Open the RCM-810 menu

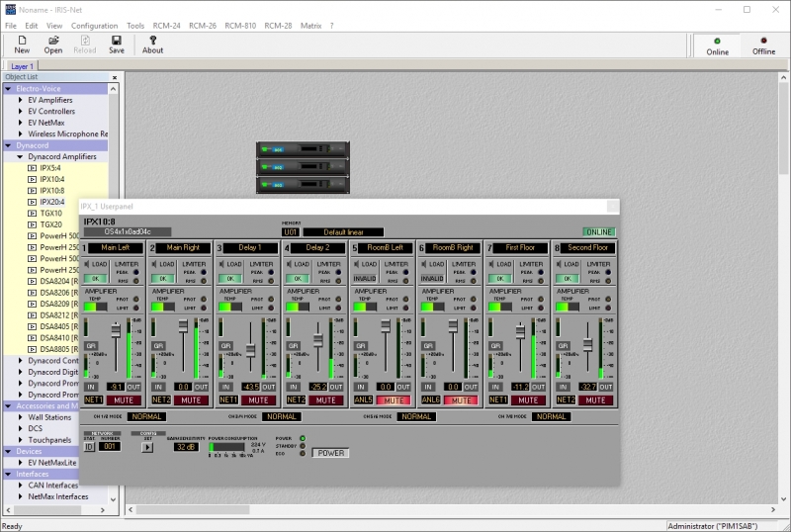point(240,26)
